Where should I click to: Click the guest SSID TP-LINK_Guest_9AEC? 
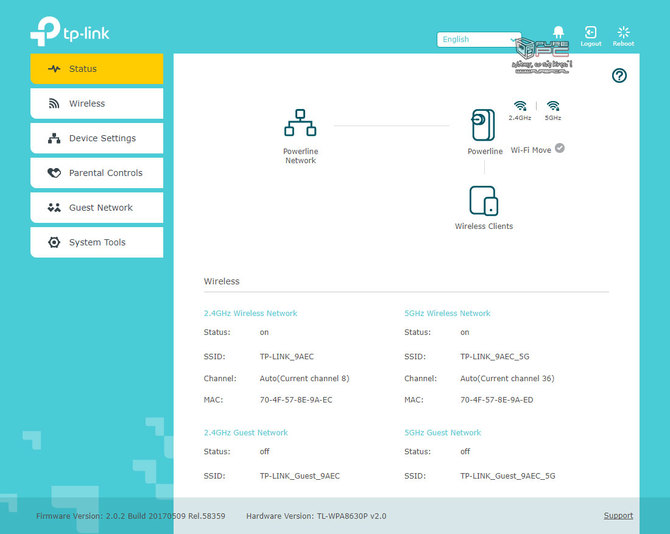[300, 476]
